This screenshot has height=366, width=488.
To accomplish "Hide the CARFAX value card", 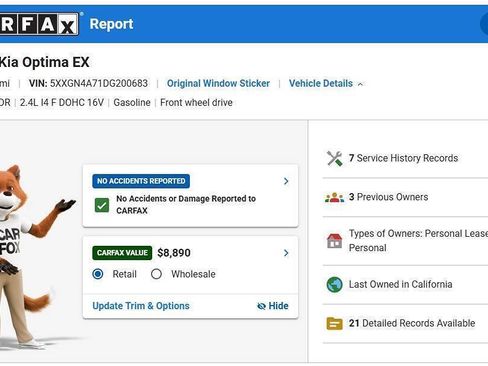I will [x=273, y=306].
